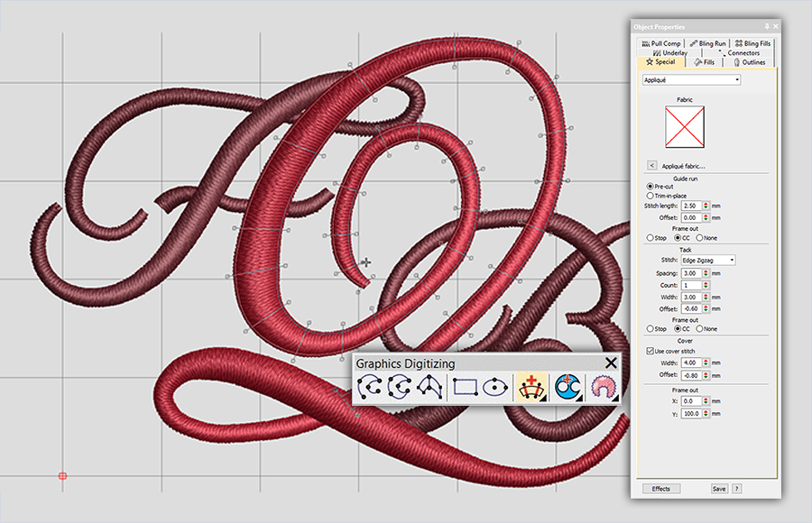
Task: Pick the Open Freehand curve tool
Action: pos(429,388)
